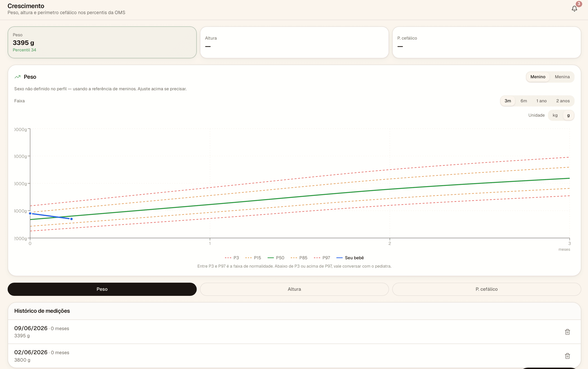Set chart range to 1 ano
The image size is (588, 369).
541,101
